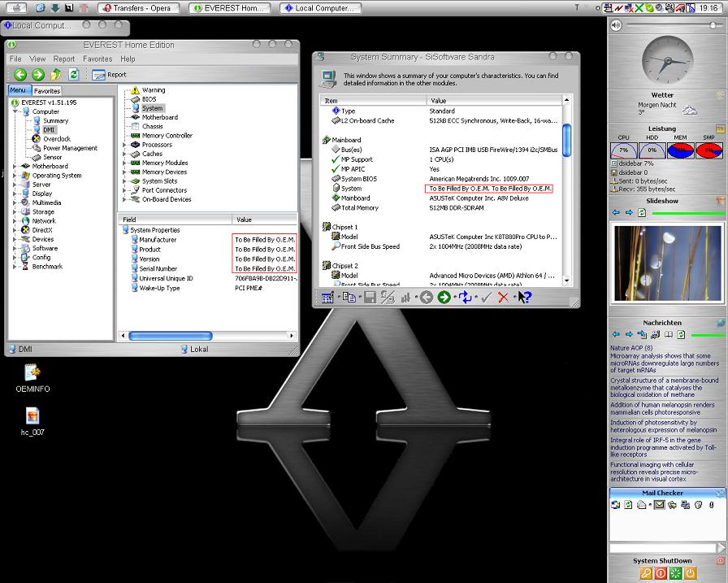Image resolution: width=728 pixels, height=583 pixels.
Task: Expand the Motherboard node in left tree
Action: tap(15, 167)
